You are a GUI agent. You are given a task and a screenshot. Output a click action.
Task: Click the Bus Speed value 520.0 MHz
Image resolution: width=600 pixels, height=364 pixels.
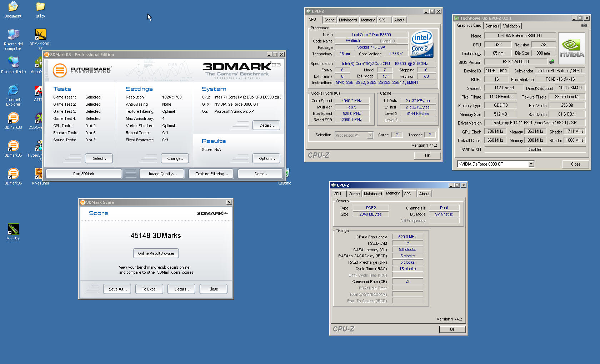(x=352, y=113)
